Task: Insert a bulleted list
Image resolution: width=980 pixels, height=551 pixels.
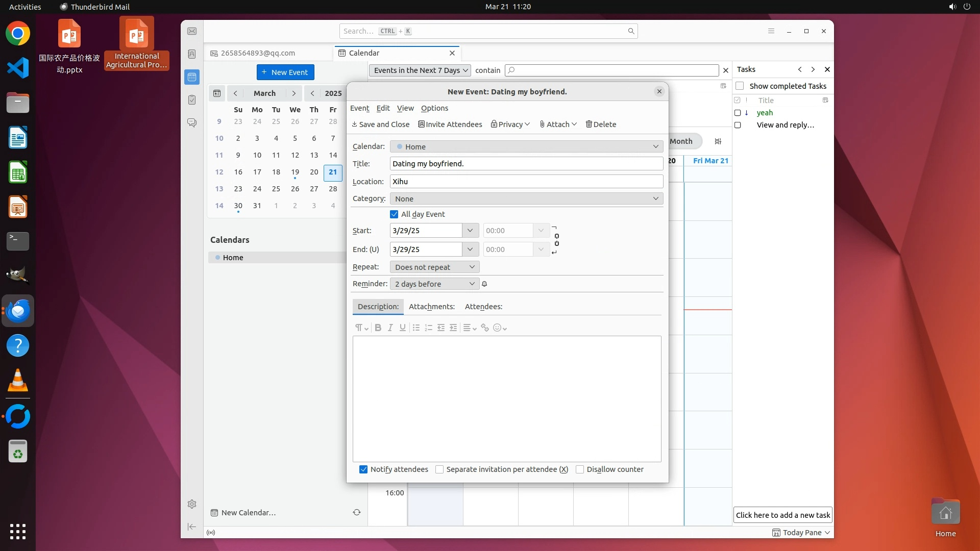Action: click(x=416, y=328)
